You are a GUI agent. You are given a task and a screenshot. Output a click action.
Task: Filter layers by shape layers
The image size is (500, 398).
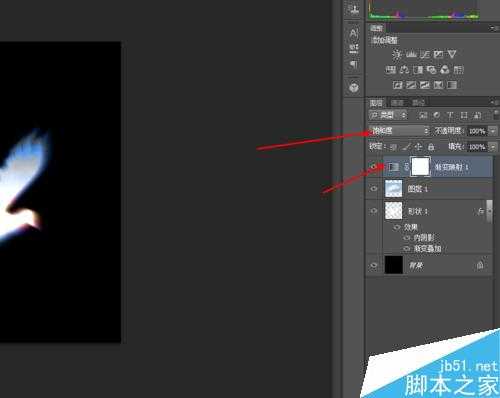(464, 115)
